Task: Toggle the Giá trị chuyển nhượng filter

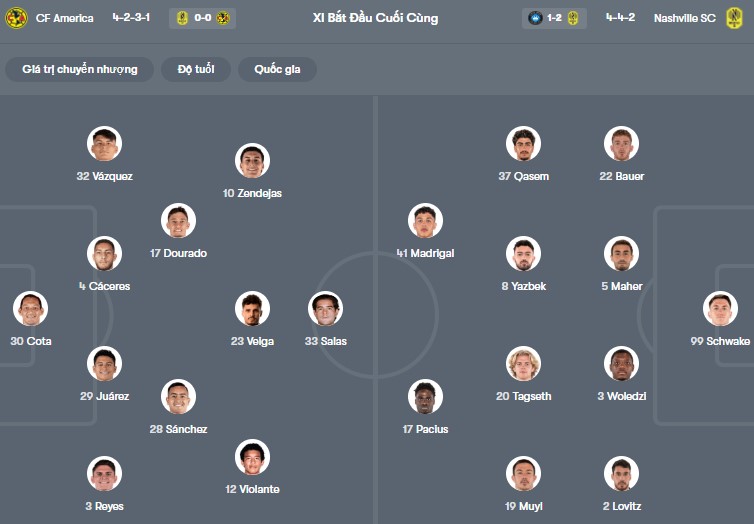Action: [80, 69]
